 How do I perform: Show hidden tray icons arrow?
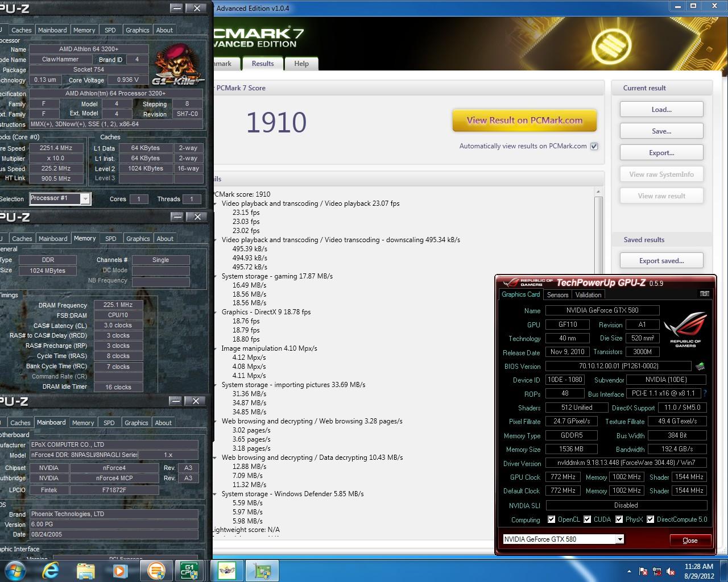coord(629,571)
